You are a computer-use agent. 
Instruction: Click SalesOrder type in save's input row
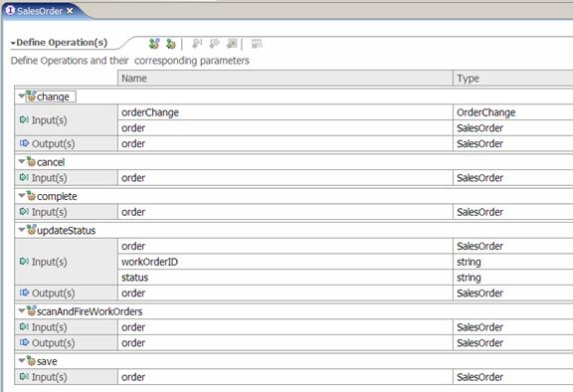tap(513, 377)
